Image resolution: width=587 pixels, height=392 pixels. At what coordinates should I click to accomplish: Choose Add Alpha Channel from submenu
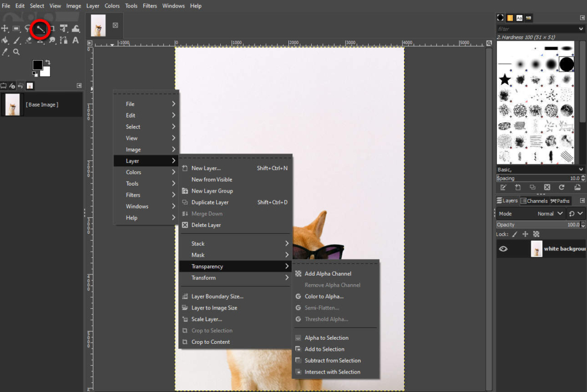pyautogui.click(x=328, y=274)
